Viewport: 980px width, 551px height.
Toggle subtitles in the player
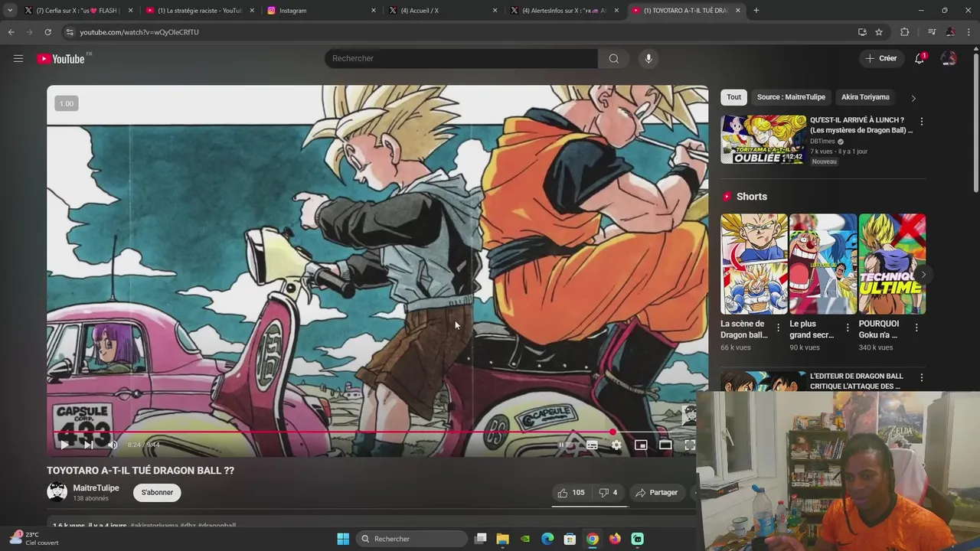tap(592, 445)
